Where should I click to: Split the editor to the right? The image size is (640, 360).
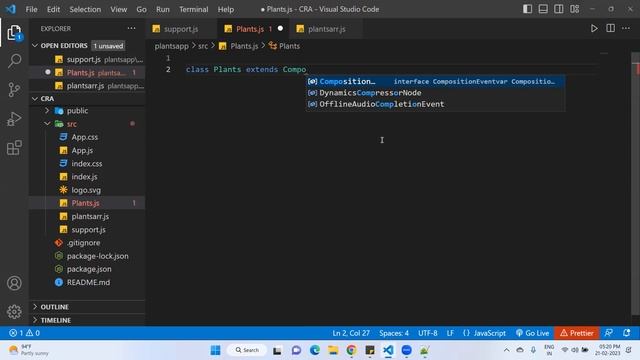(610, 29)
